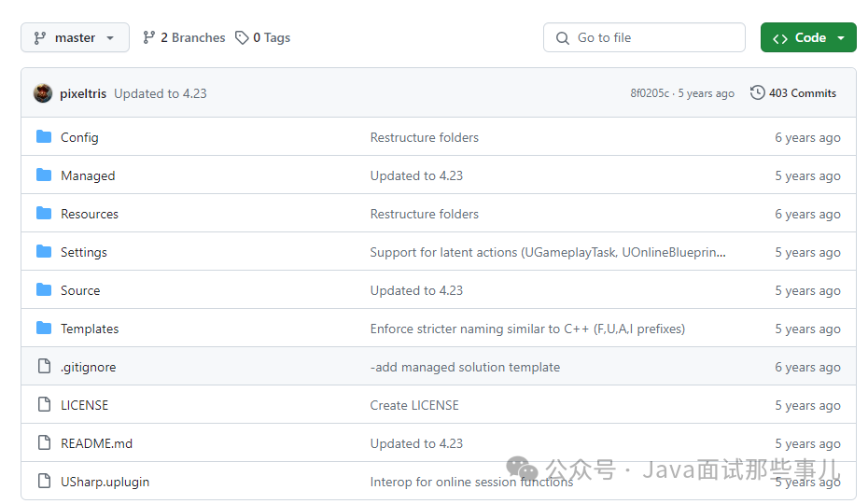This screenshot has width=868, height=504.
Task: Click the 5 years ago timestamp for Managed
Action: point(807,175)
